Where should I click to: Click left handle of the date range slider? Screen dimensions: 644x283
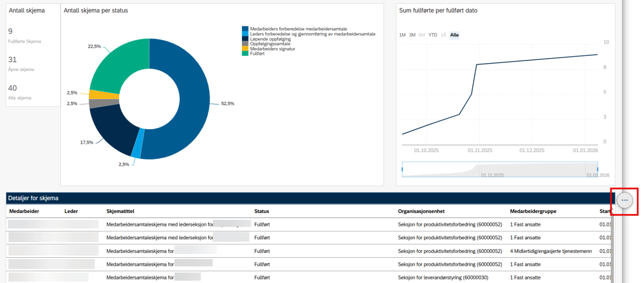pos(403,169)
